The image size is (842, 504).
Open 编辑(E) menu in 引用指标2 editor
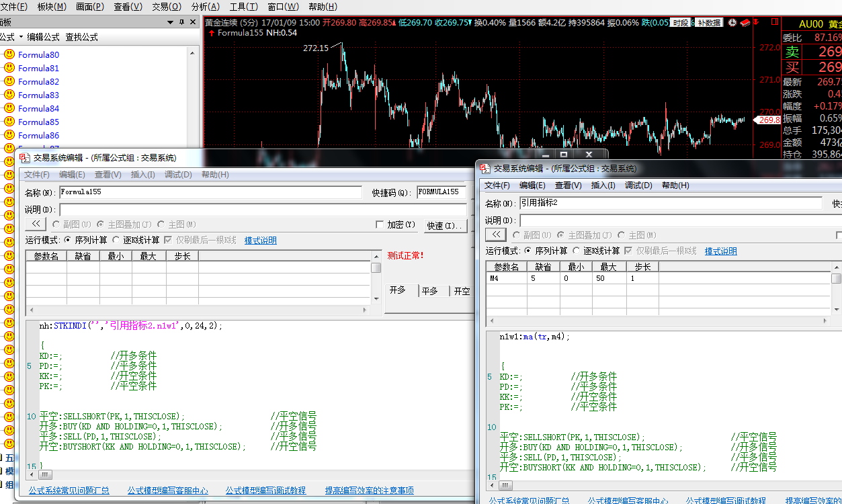[532, 185]
